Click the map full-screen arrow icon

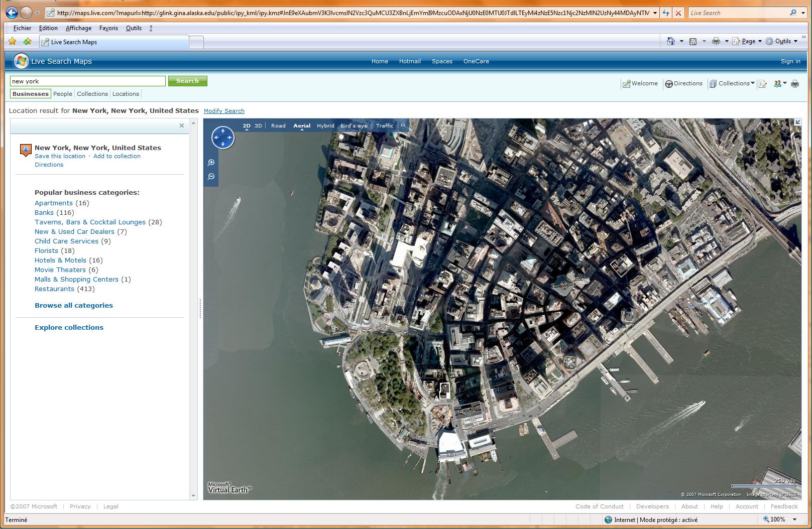797,122
